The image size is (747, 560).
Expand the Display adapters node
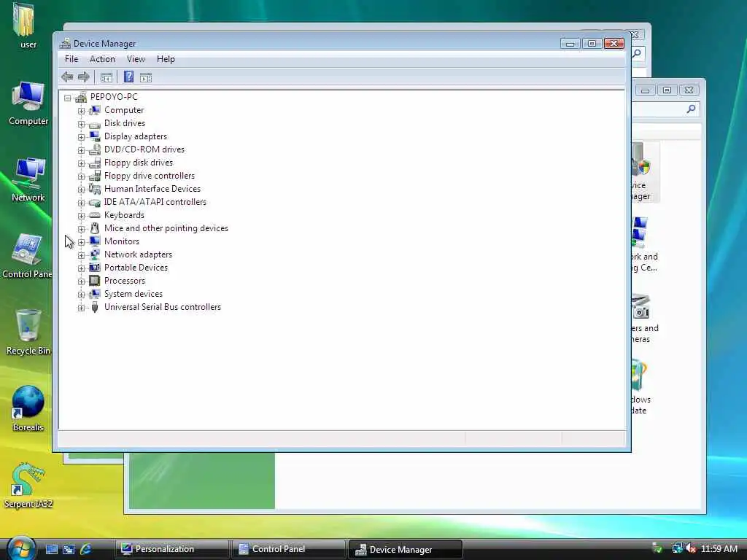(x=81, y=136)
